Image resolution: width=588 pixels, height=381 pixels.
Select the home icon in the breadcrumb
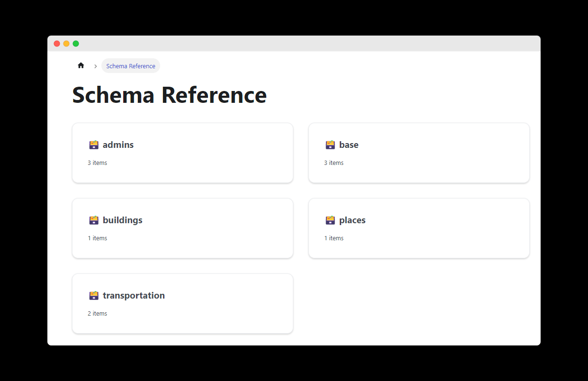tap(81, 65)
